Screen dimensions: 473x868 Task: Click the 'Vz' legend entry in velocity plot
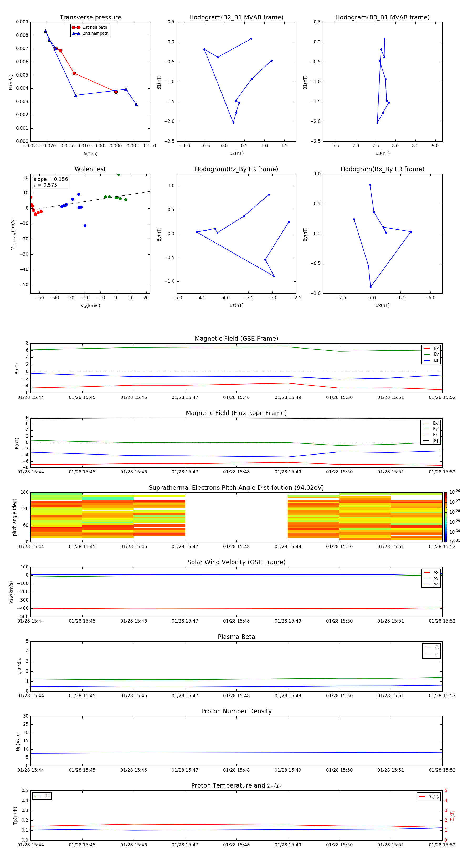[x=431, y=584]
